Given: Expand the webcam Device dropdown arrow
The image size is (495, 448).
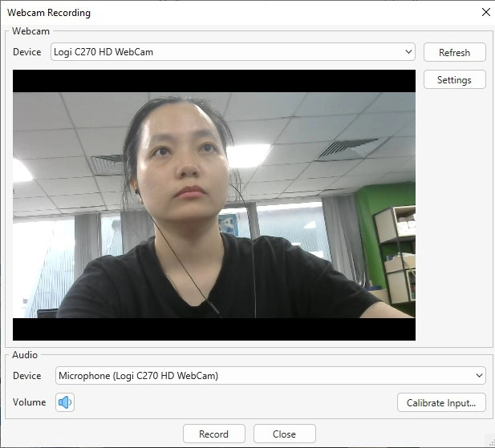Looking at the screenshot, I should 408,52.
